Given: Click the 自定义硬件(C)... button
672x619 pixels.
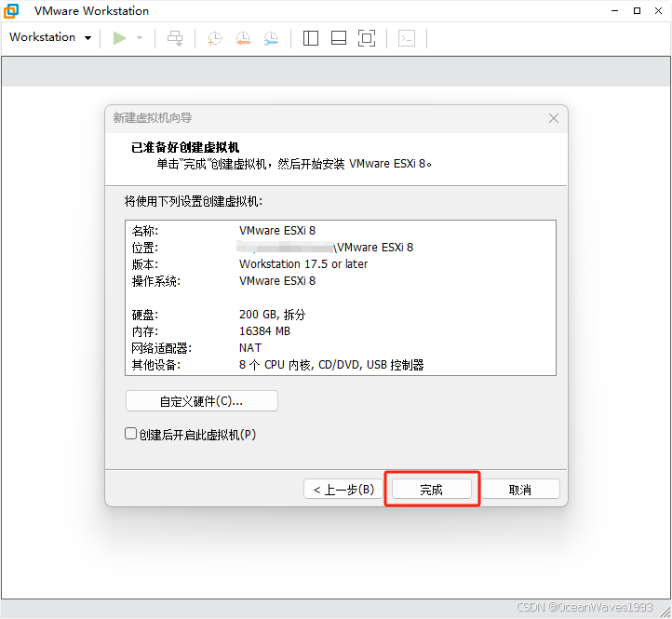Looking at the screenshot, I should pos(201,401).
